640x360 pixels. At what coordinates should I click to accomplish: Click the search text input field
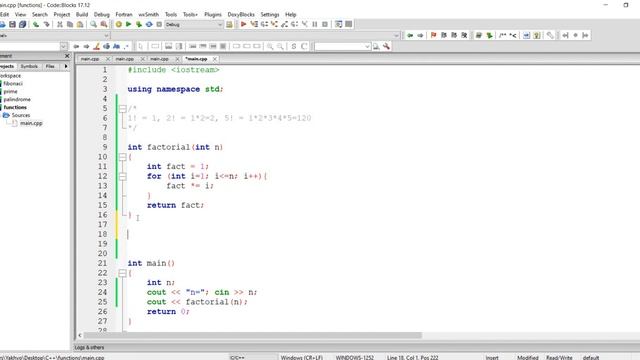coord(339,47)
